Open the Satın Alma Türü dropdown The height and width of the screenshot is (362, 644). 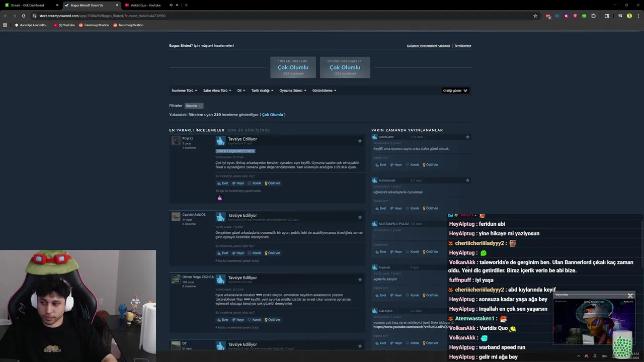coord(217,90)
